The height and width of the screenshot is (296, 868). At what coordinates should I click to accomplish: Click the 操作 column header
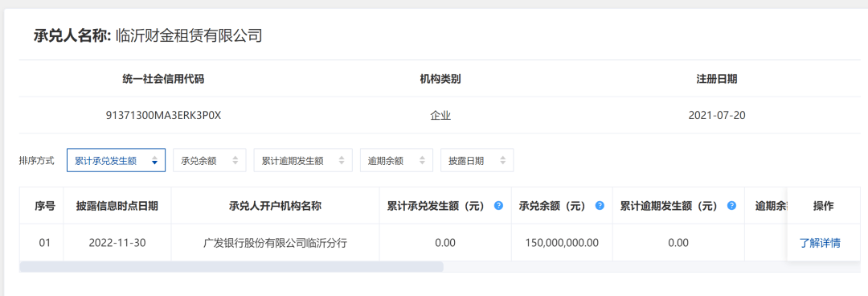tap(824, 206)
